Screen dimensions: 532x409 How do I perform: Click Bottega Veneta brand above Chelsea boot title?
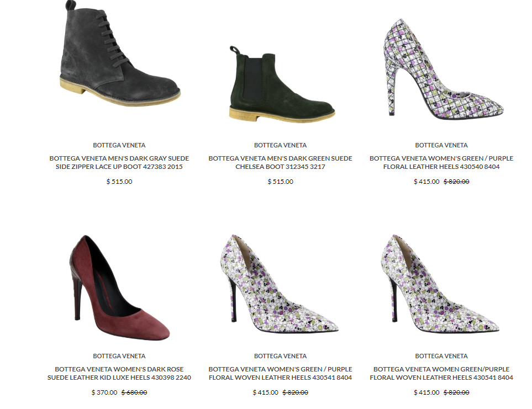tap(280, 145)
